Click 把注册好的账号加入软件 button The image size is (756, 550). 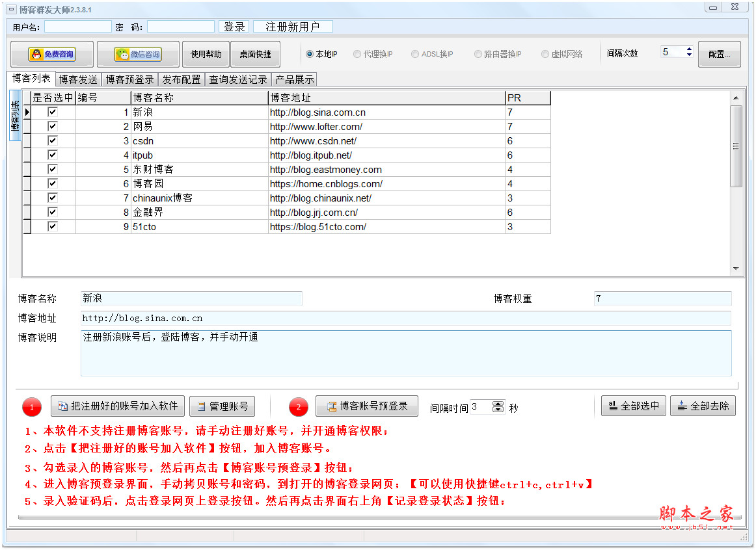[118, 406]
